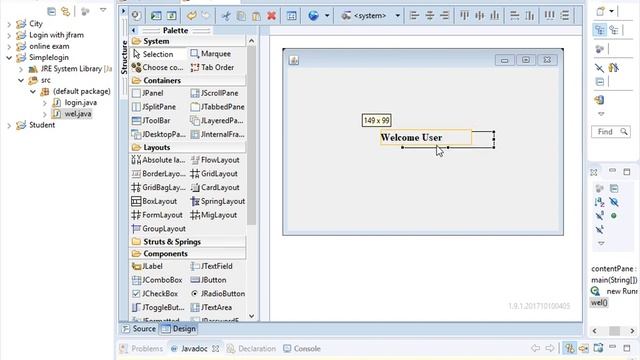Expand the City project
The height and width of the screenshot is (360, 640).
[9, 24]
